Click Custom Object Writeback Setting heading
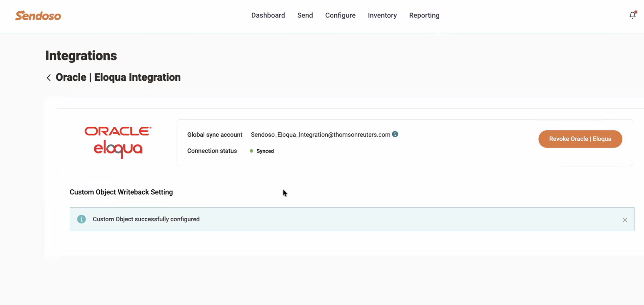 [x=121, y=192]
